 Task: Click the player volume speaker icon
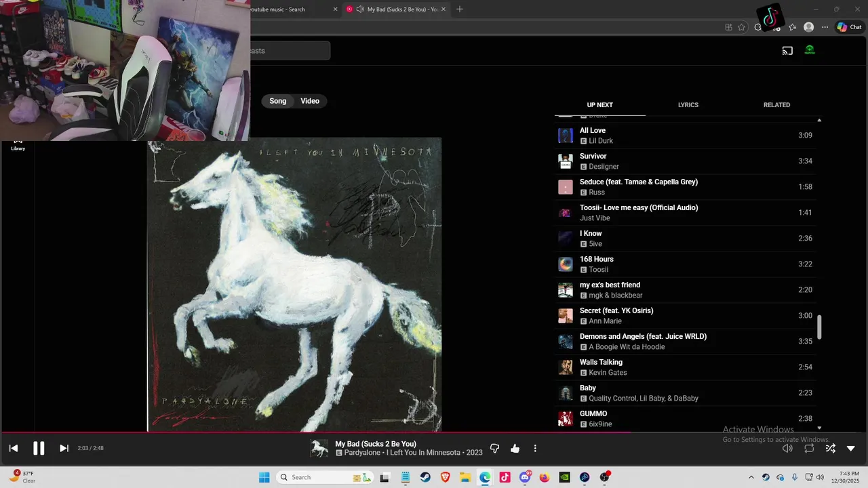787,448
